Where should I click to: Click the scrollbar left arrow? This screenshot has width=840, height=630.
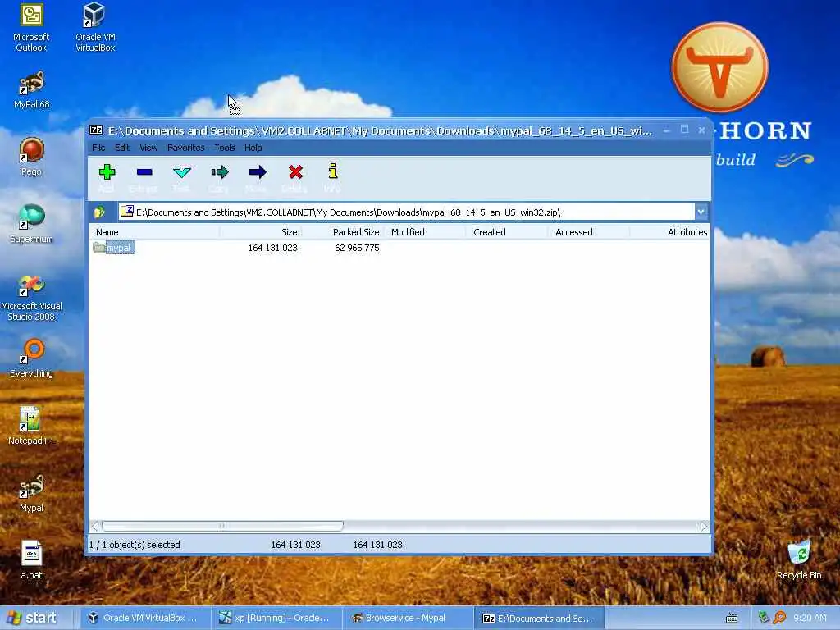[x=95, y=526]
